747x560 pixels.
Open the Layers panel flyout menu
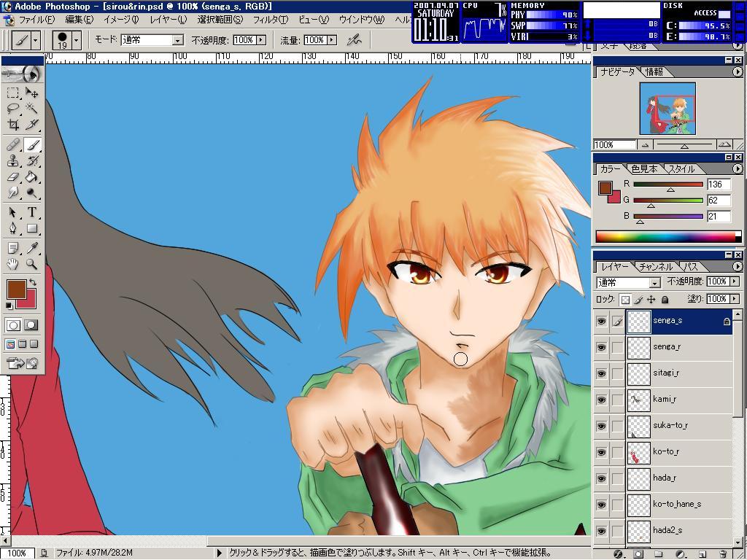[737, 267]
